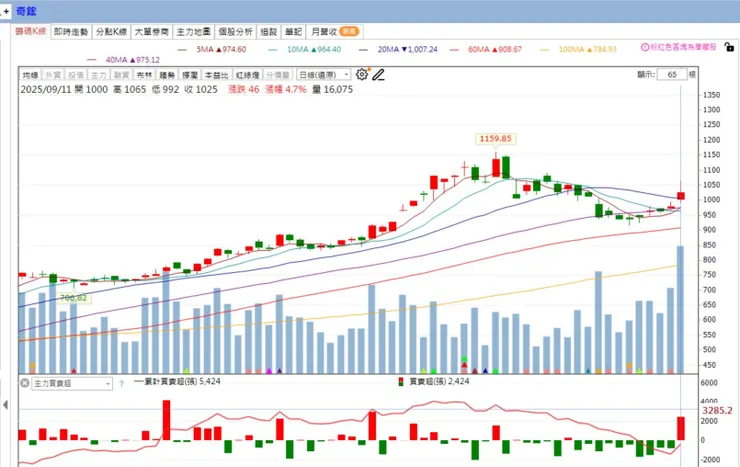Toggle 主力 overlay button

tap(99, 75)
